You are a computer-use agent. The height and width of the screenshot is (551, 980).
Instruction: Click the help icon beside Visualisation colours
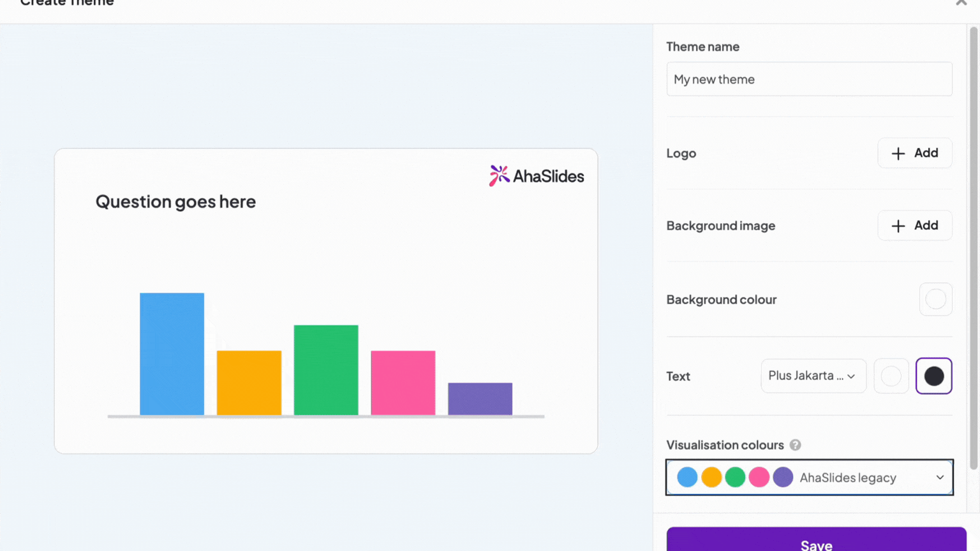(x=795, y=445)
